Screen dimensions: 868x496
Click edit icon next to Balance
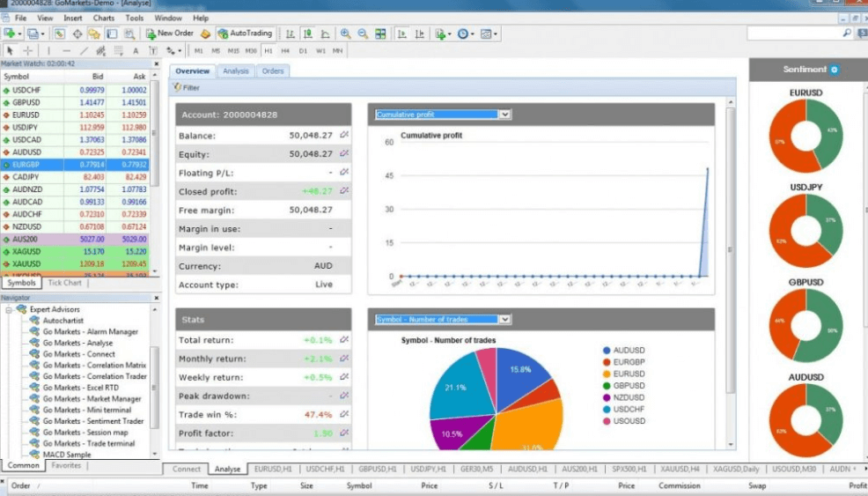click(x=344, y=135)
